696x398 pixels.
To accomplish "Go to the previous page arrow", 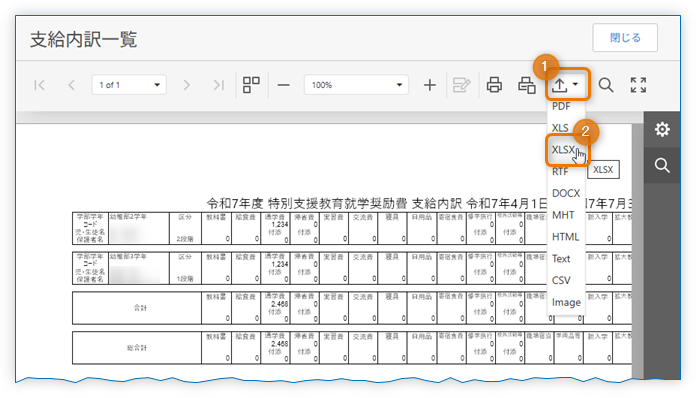I will click(71, 85).
